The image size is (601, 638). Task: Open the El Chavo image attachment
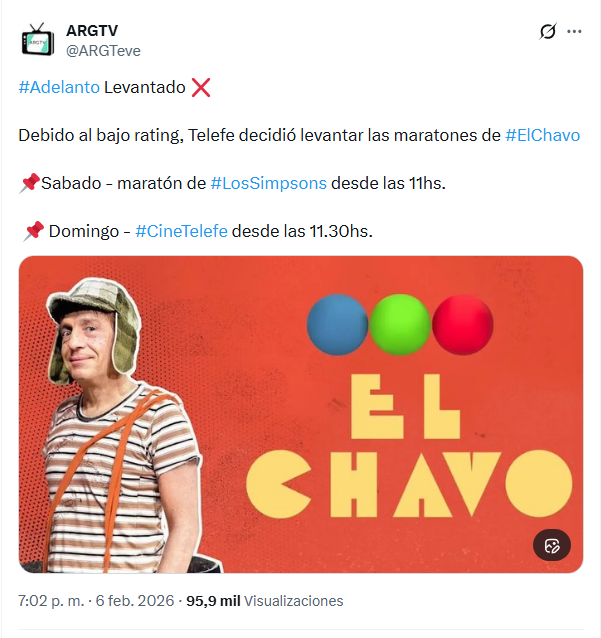[301, 414]
